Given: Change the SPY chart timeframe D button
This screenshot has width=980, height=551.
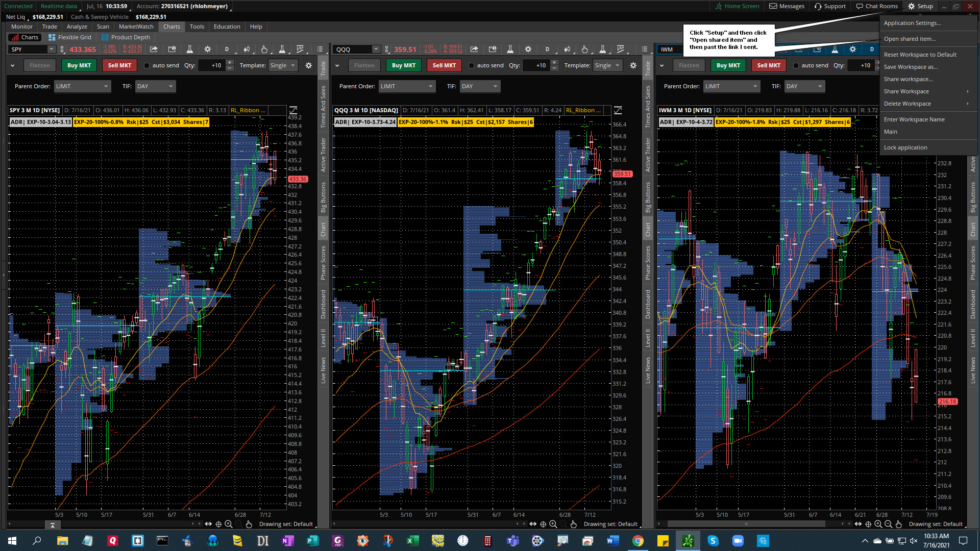Looking at the screenshot, I should click(x=227, y=49).
